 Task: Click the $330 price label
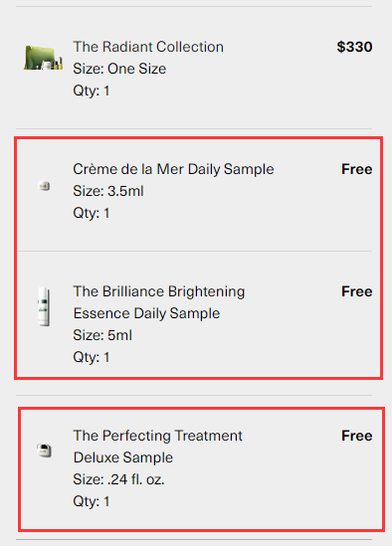(354, 47)
